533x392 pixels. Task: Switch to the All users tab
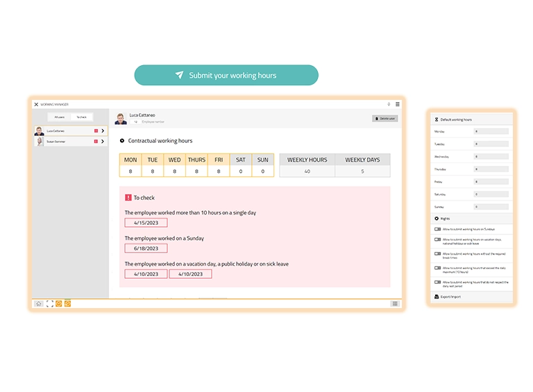(x=59, y=117)
